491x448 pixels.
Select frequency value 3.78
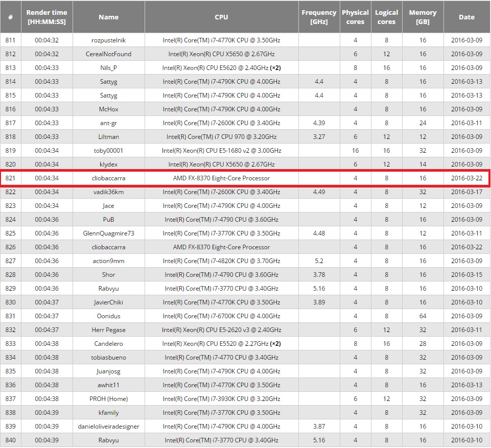tap(319, 274)
